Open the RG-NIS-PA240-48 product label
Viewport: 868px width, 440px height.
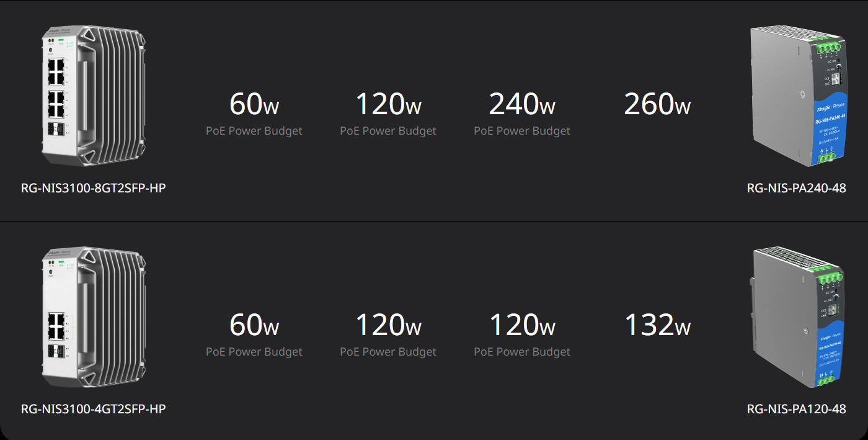(x=797, y=188)
